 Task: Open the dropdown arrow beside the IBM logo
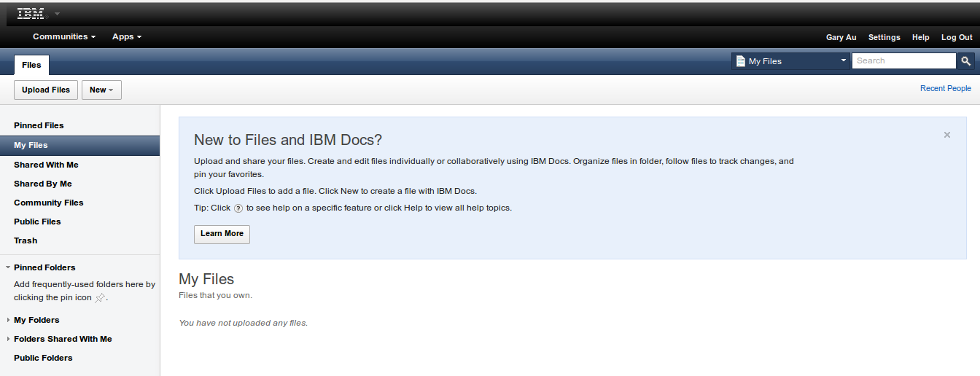[x=58, y=14]
